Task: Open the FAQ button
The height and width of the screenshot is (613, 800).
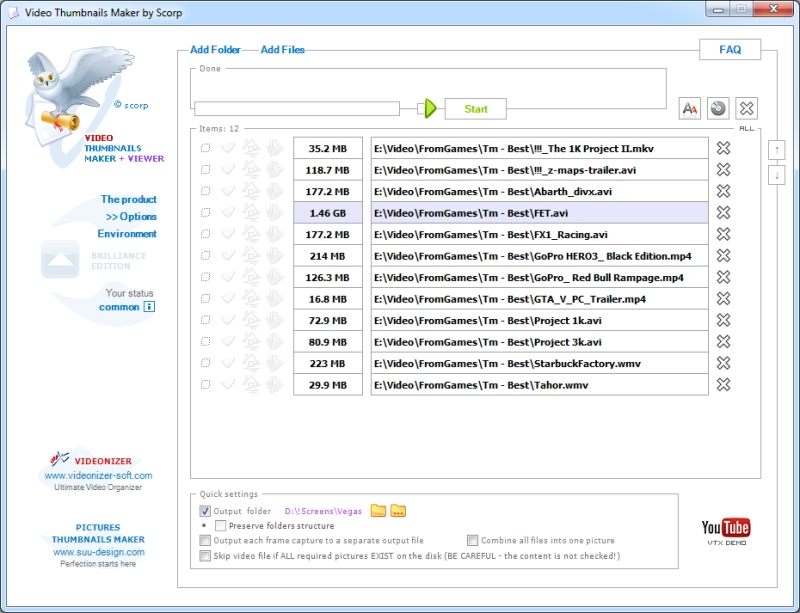Action: (730, 50)
